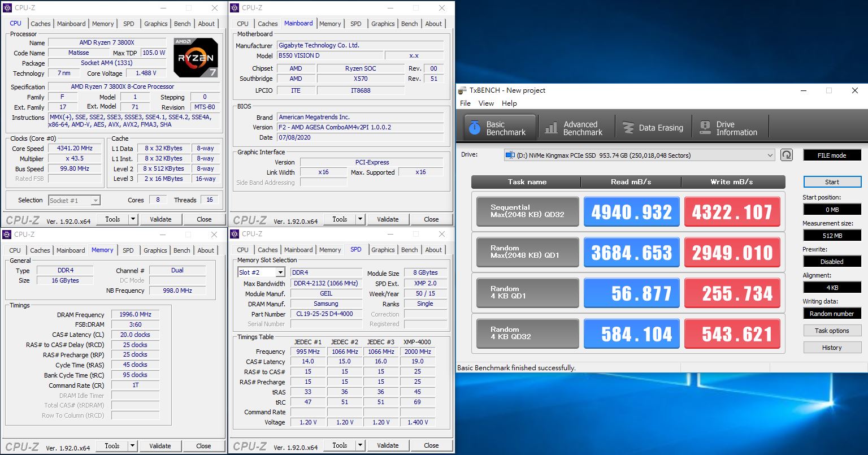Click the write result 543.621
Screen dimensions: 868x455
tap(732, 334)
